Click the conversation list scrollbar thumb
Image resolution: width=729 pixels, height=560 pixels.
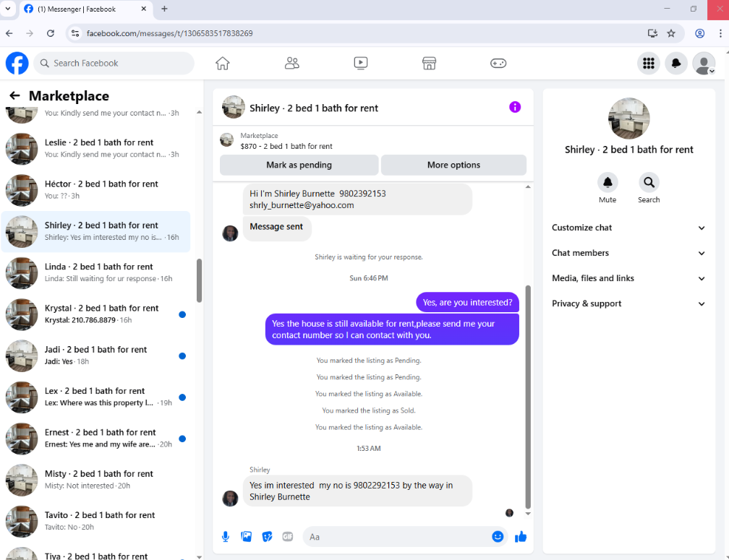point(199,280)
